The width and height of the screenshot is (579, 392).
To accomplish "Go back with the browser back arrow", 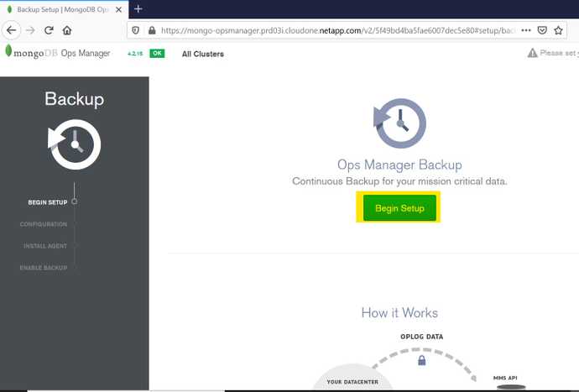I will [12, 30].
